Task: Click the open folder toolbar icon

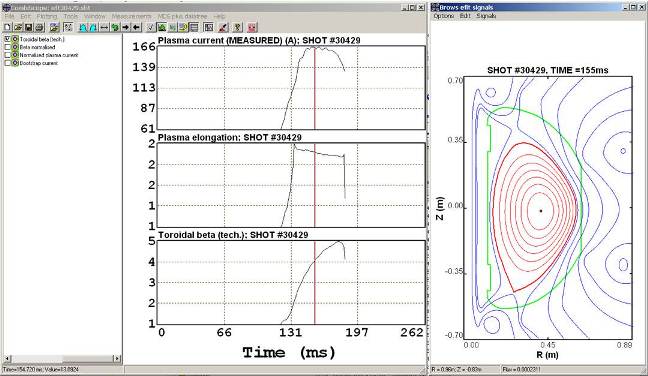Action: click(x=18, y=27)
